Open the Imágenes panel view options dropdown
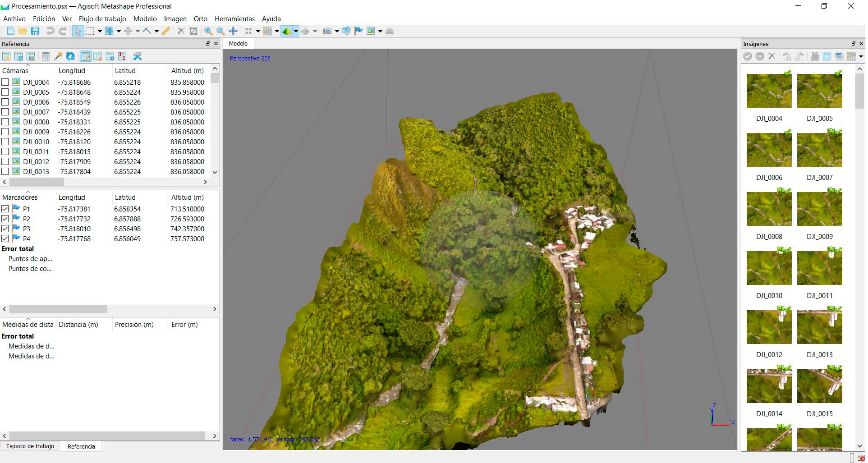 861,57
